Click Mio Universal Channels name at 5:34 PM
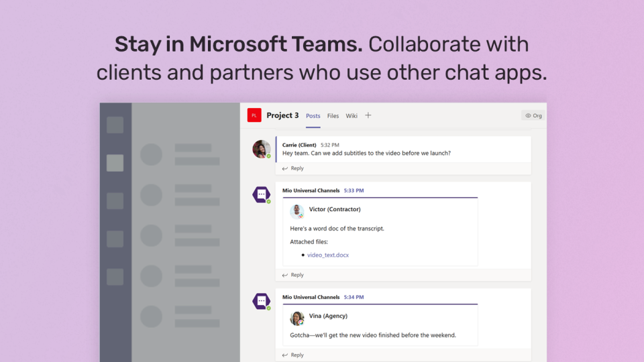644x362 pixels. [x=311, y=297]
